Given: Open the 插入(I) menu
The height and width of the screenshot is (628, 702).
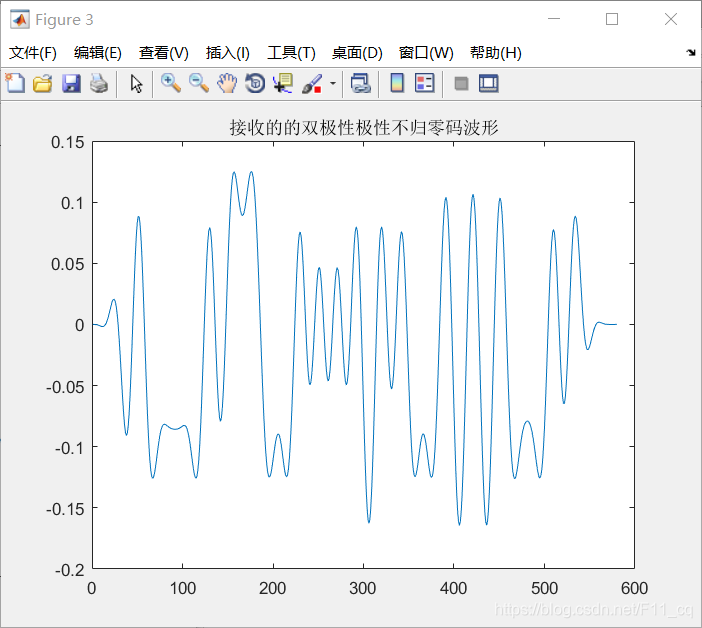Looking at the screenshot, I should [227, 53].
